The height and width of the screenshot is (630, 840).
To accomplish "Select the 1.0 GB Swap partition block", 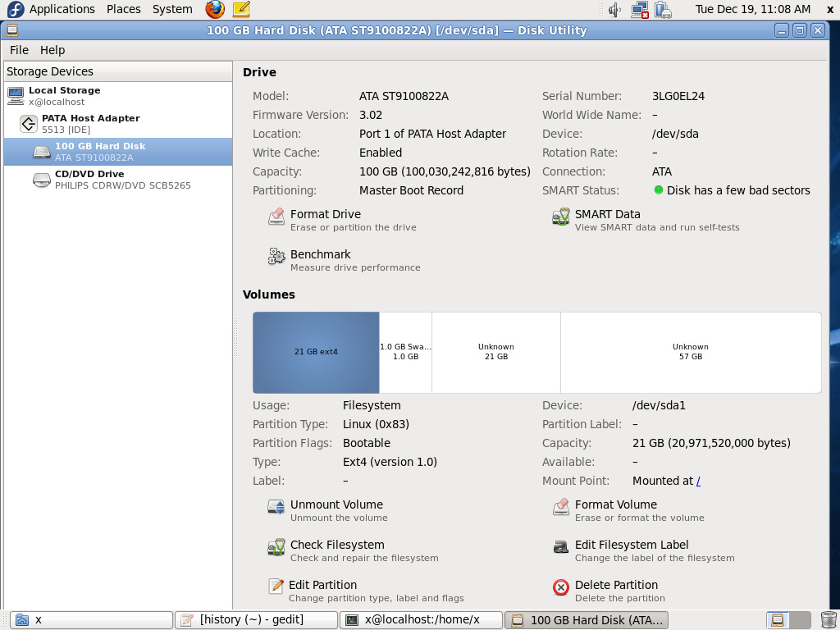I will click(405, 352).
